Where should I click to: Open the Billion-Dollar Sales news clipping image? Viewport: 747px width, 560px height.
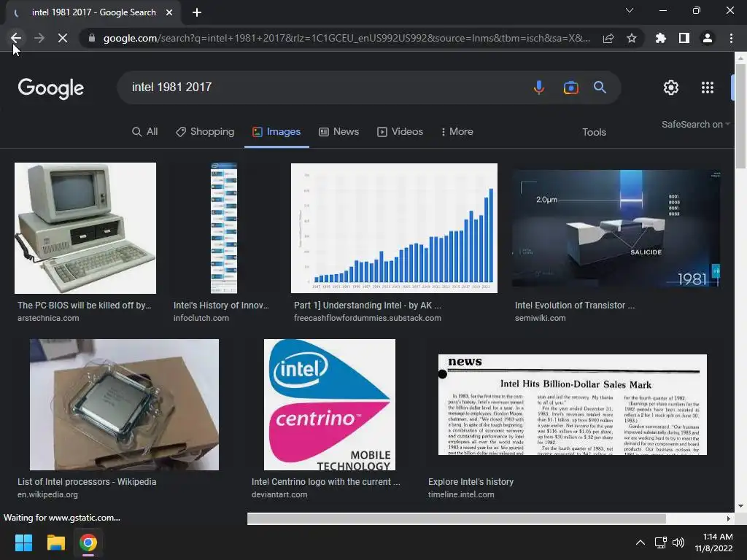pos(572,404)
